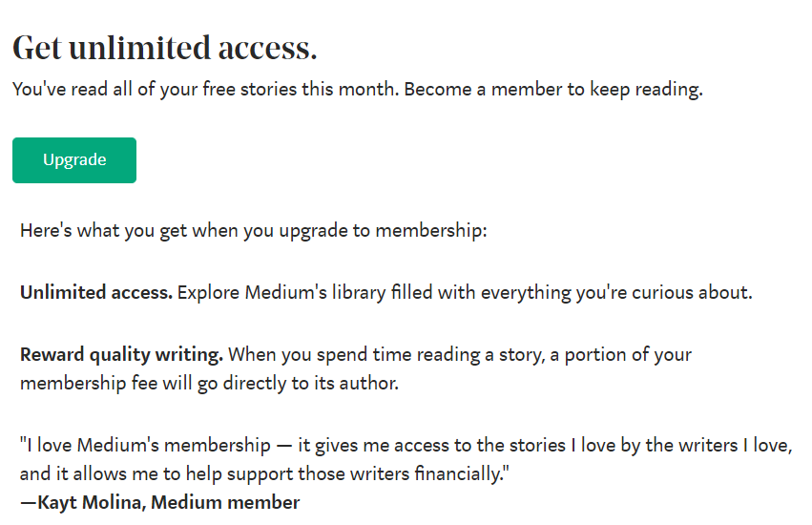The image size is (812, 525).
Task: Click the 'You've read all of your free stories' text
Action: (155, 89)
